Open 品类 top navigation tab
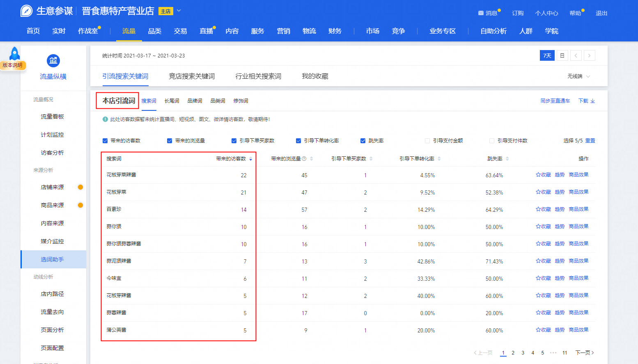Image resolution: width=638 pixels, height=364 pixels. (x=155, y=31)
